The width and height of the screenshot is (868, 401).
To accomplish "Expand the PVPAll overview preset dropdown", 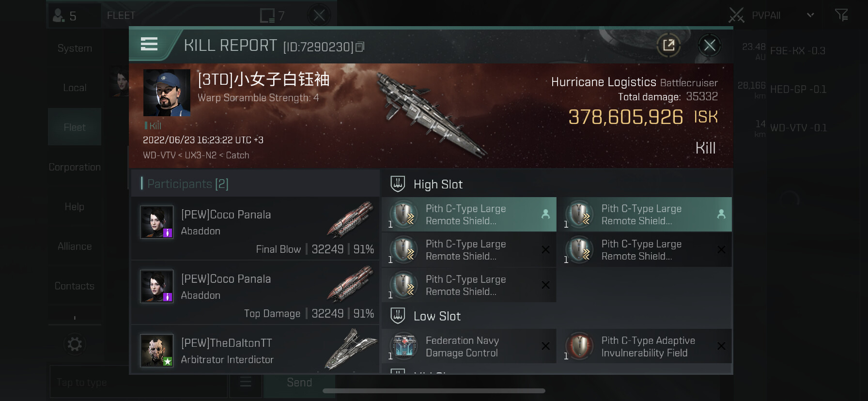I will tap(810, 15).
